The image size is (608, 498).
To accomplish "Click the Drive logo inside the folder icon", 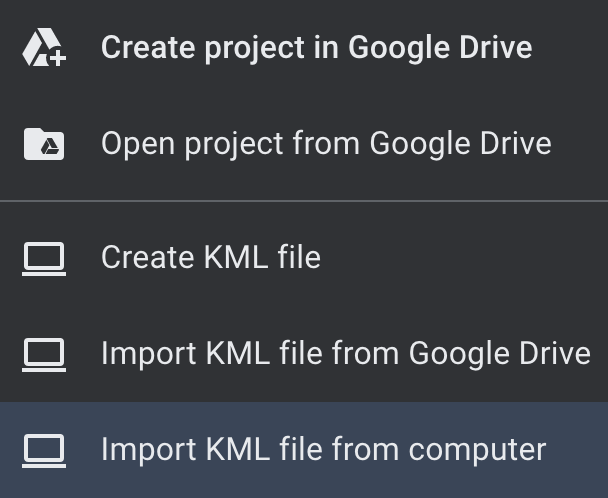I will (50, 147).
